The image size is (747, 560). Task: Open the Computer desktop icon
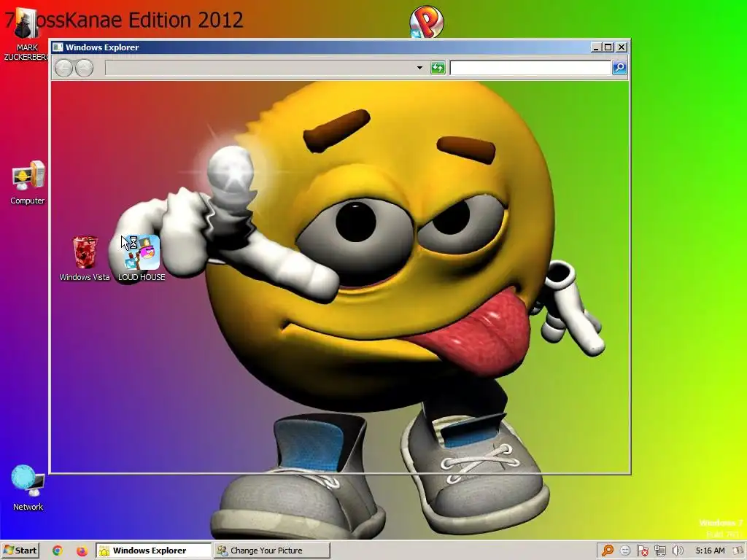[28, 182]
